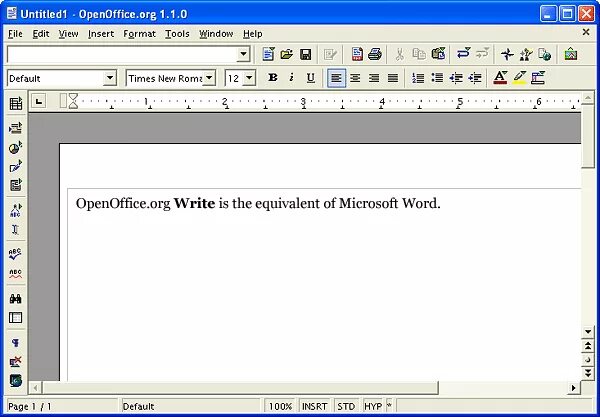Open the Hyperlink dialog icon
Image resolution: width=600 pixels, height=417 pixels.
coord(545,54)
